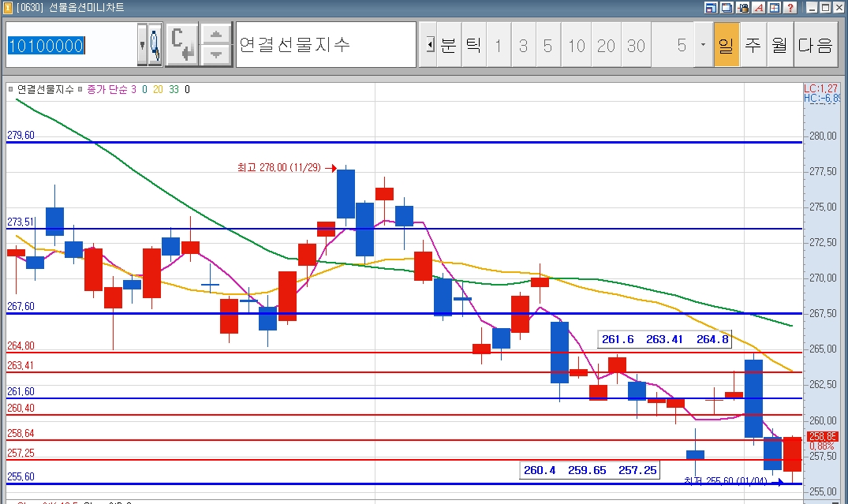Click the lock window icon in title bar
This screenshot has width=848, height=504.
tap(742, 8)
